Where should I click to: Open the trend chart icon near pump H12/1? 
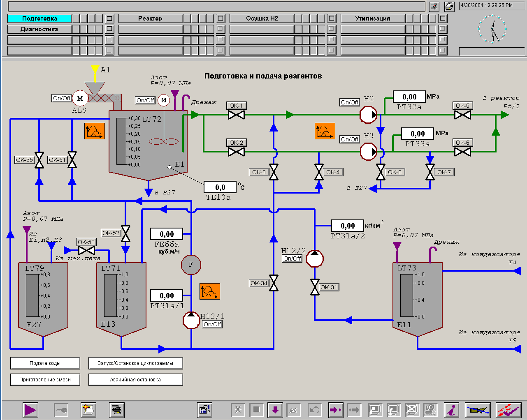point(210,291)
